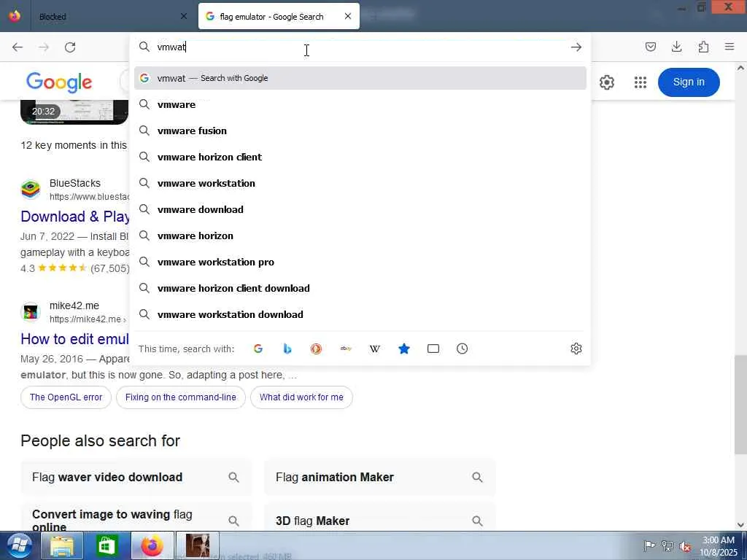Search bookmarks via the star icon

[x=404, y=349]
